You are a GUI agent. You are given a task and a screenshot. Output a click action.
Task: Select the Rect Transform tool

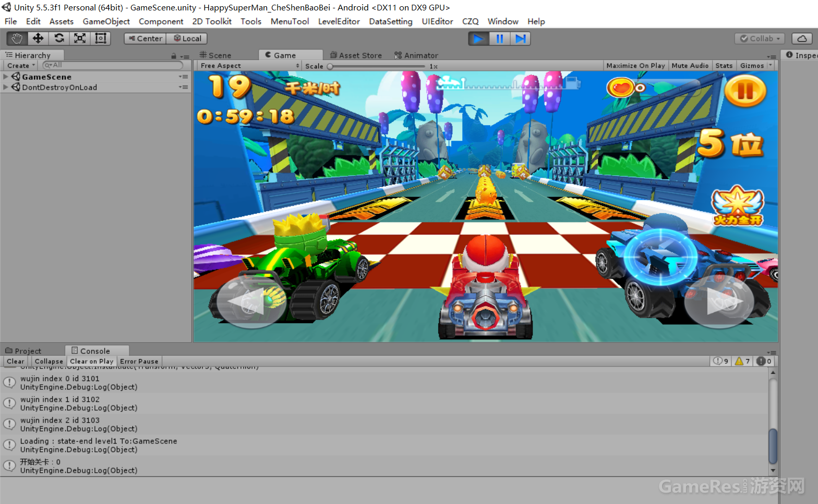[x=101, y=39]
